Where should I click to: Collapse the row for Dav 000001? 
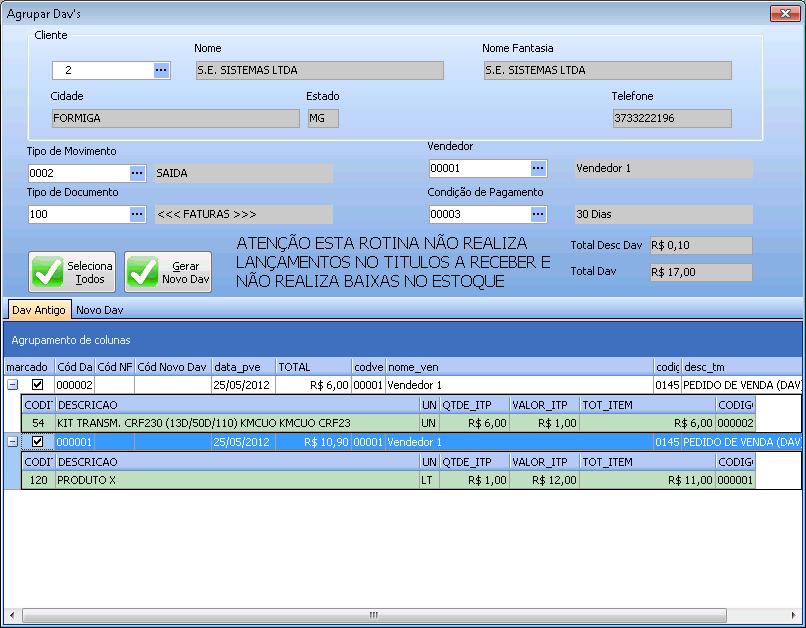tap(12, 441)
